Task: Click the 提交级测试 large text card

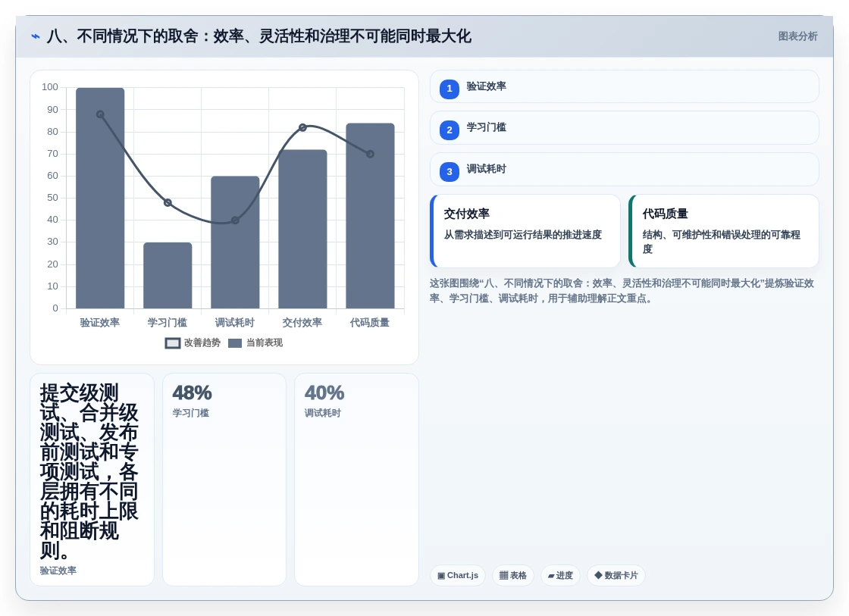Action: coord(92,480)
